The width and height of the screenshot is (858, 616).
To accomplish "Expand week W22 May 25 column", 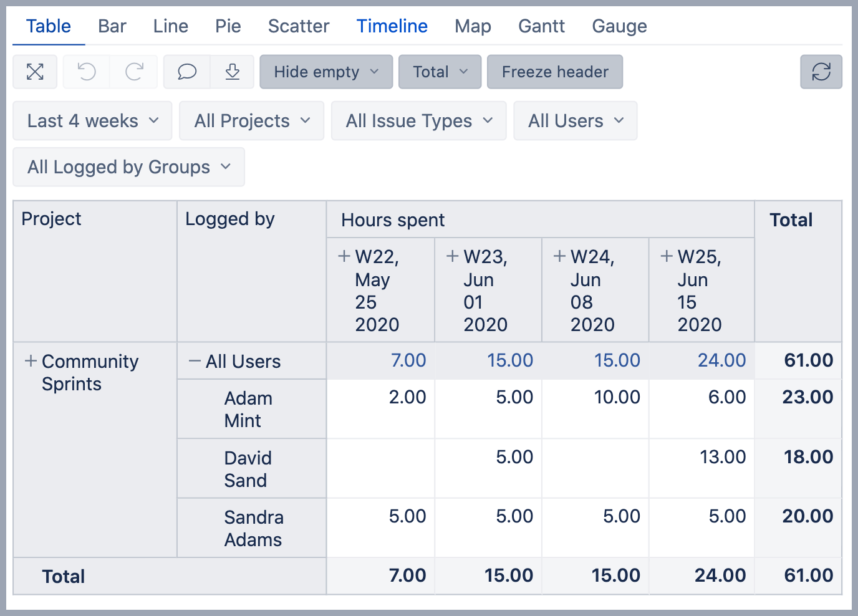I will pos(344,256).
